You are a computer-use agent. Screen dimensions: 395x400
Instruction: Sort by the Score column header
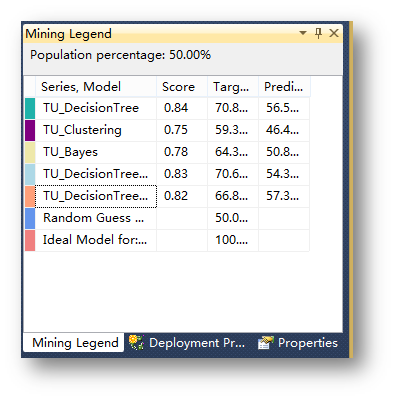182,87
